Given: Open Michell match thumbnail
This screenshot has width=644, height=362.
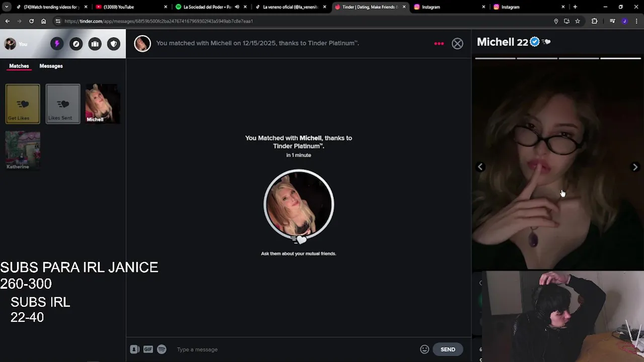Looking at the screenshot, I should [x=103, y=104].
